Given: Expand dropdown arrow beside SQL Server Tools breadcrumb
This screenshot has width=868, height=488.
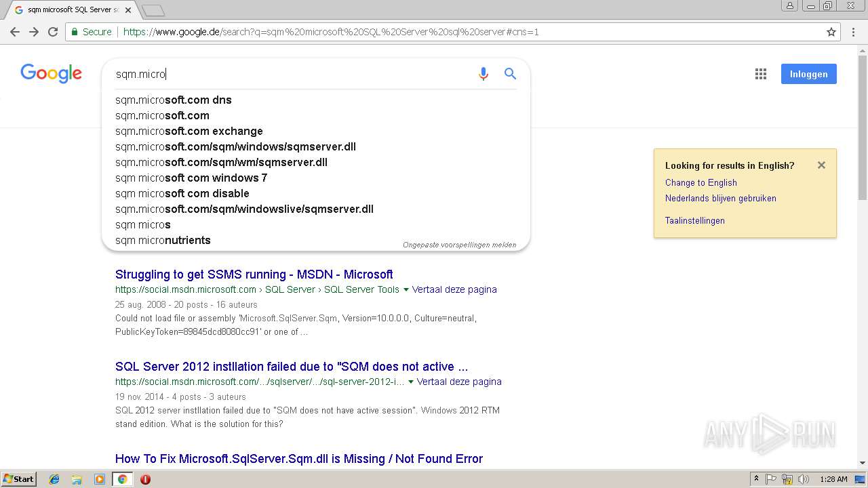Looking at the screenshot, I should coord(406,290).
